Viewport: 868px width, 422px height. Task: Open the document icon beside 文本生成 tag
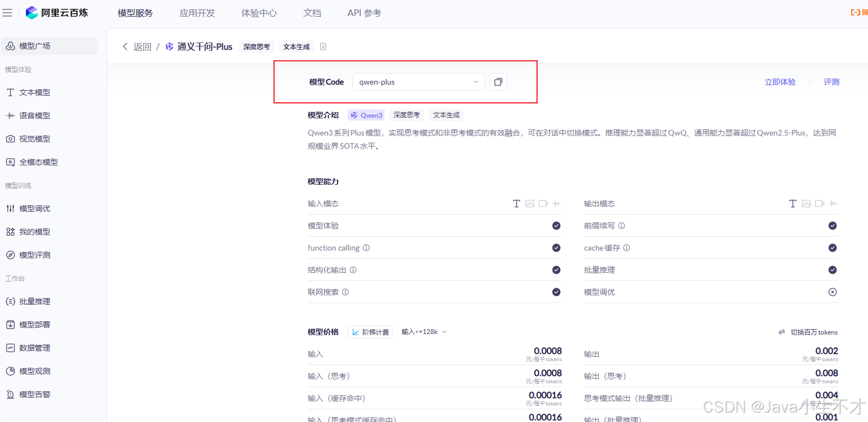click(323, 46)
